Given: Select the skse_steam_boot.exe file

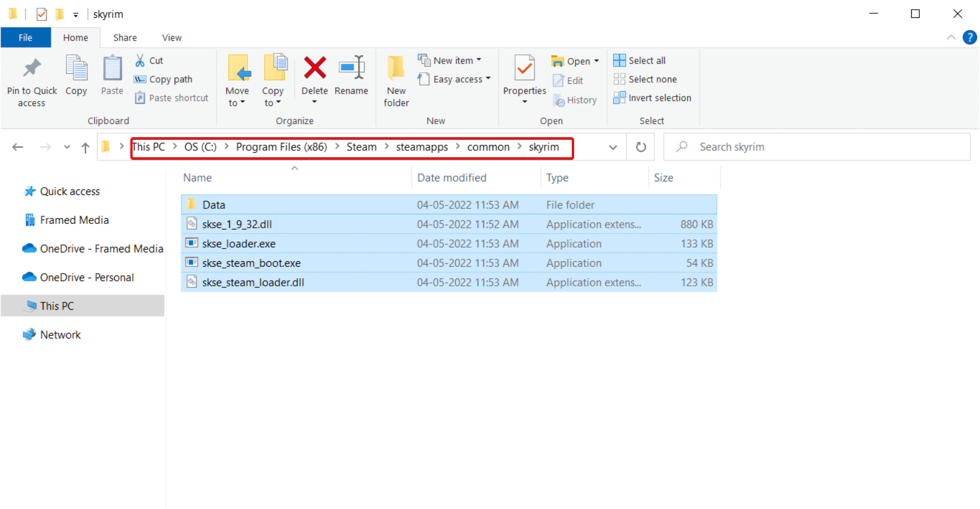Looking at the screenshot, I should [x=449, y=263].
